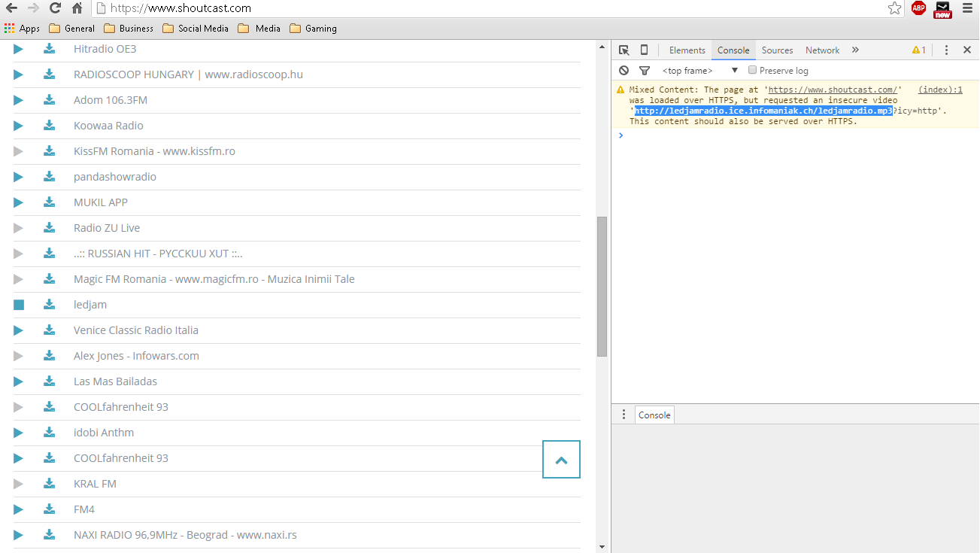Reload the current page
This screenshot has width=980, height=553.
[x=55, y=8]
